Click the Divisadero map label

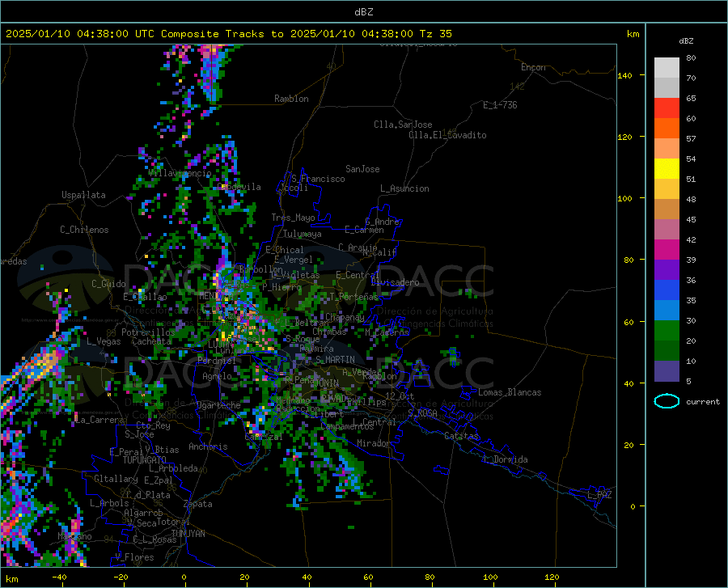point(395,282)
